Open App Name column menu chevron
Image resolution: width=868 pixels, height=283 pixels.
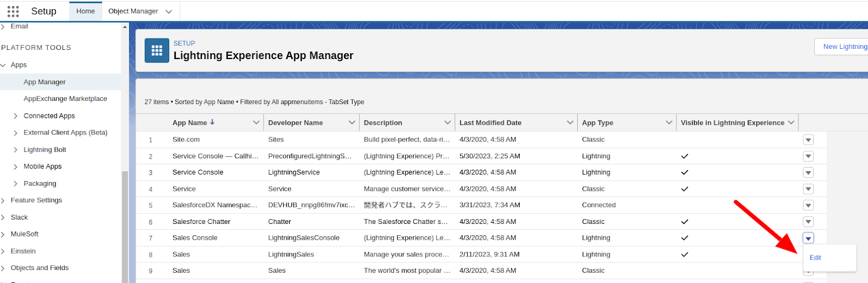256,123
